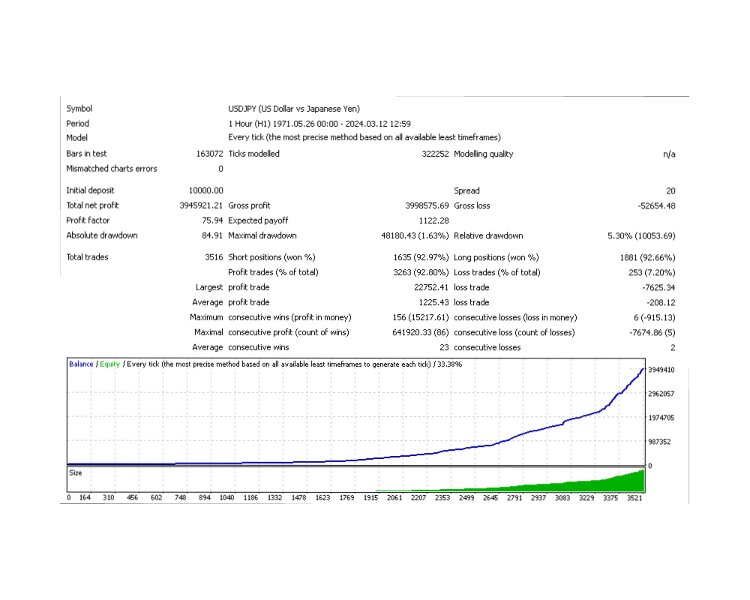Click the Short positions value 1635 (92.97%)

[x=421, y=257]
